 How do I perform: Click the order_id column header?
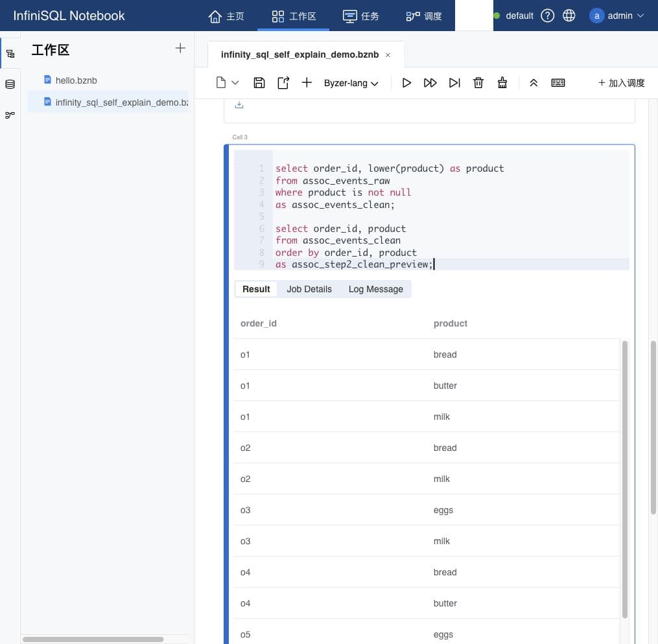pos(259,323)
